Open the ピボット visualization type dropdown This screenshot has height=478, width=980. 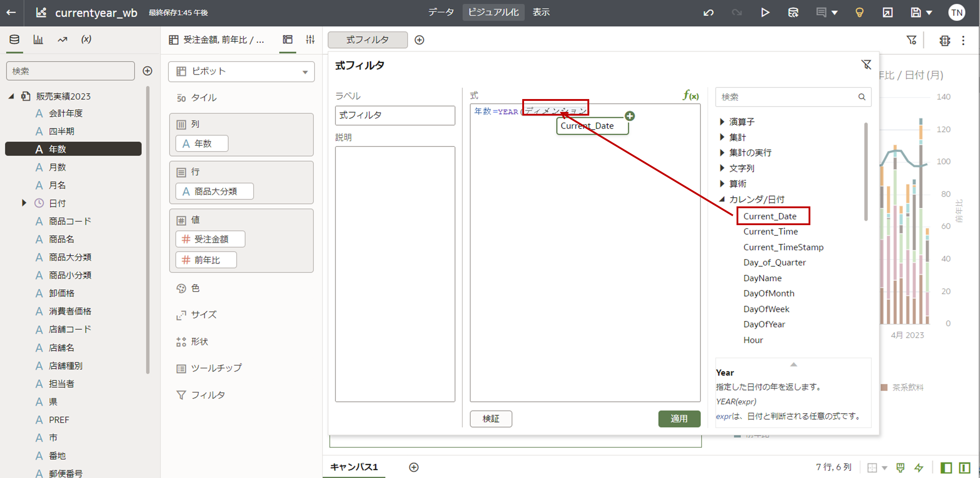tap(241, 72)
